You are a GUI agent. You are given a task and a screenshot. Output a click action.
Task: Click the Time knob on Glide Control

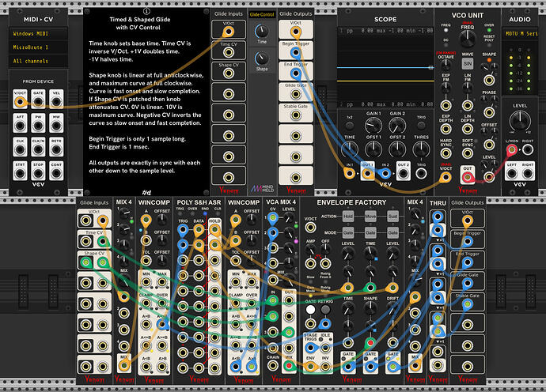[261, 32]
